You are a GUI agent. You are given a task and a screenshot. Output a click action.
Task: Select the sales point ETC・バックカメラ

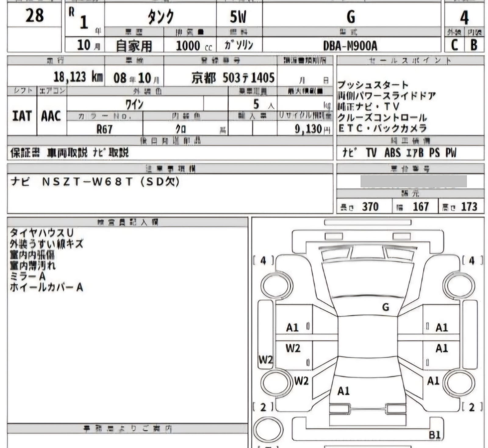click(x=382, y=128)
